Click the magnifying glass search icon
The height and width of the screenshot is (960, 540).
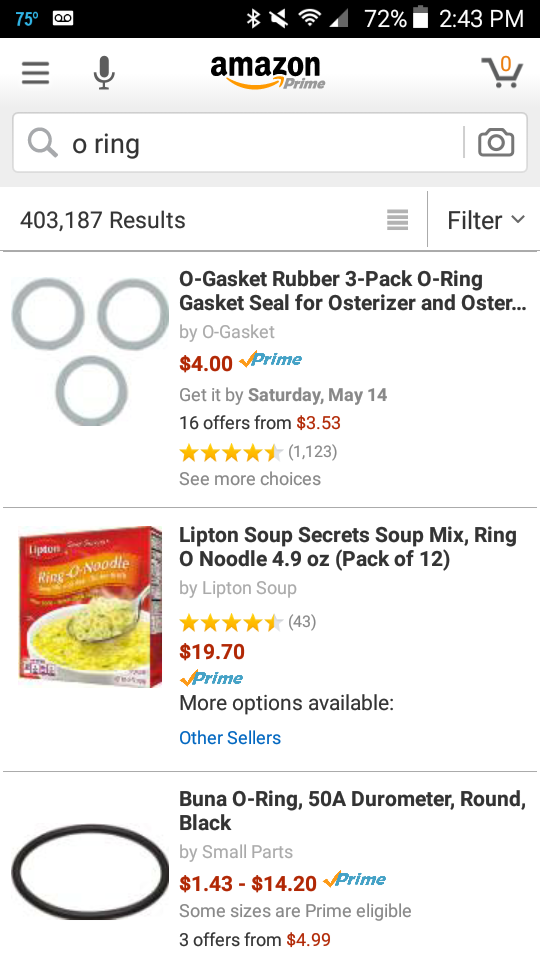[43, 144]
